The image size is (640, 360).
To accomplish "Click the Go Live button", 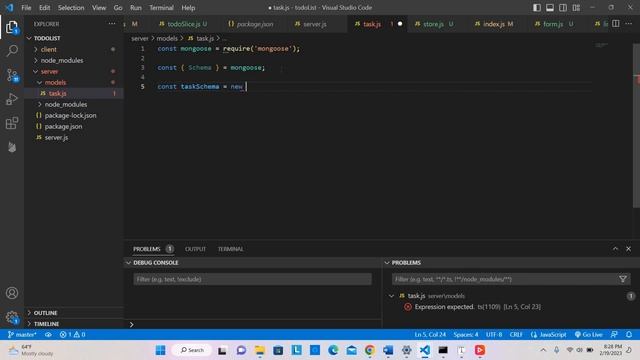I will point(588,334).
